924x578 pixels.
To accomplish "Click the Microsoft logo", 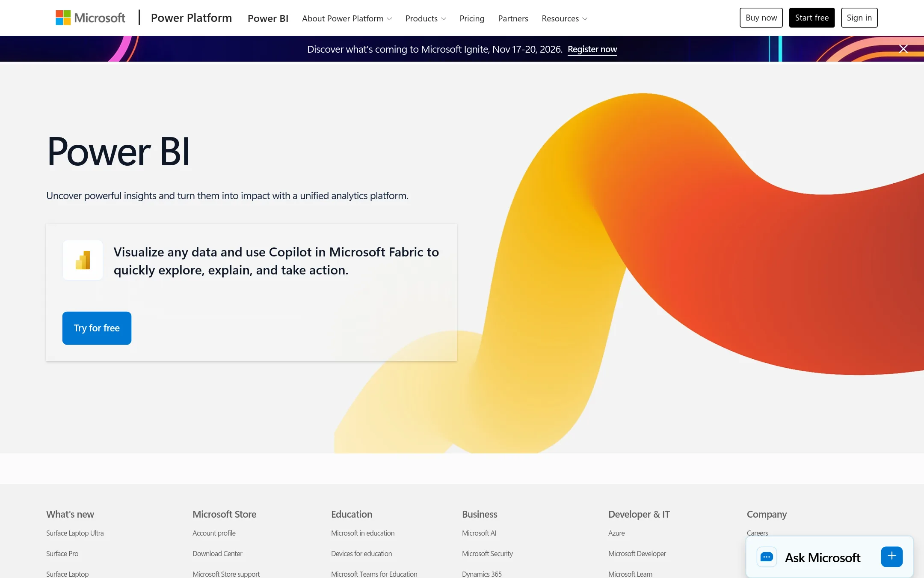I will [x=90, y=18].
